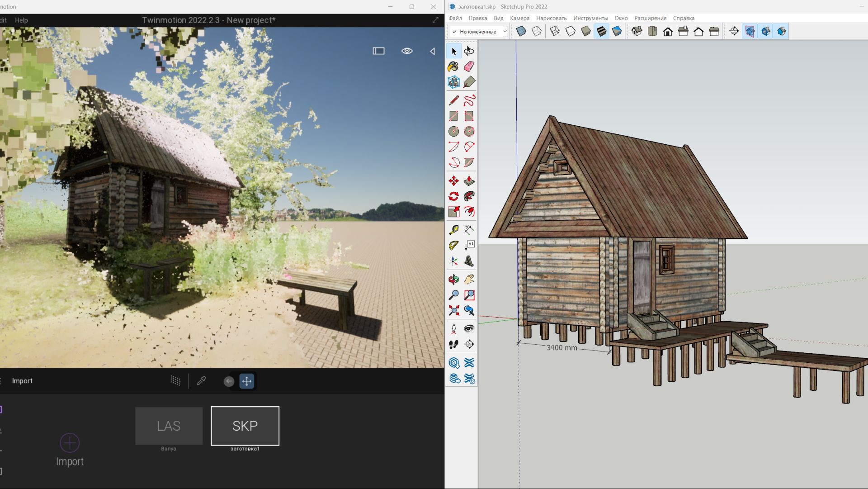The image size is (868, 489).
Task: Select the Paint Bucket tool
Action: [x=453, y=66]
